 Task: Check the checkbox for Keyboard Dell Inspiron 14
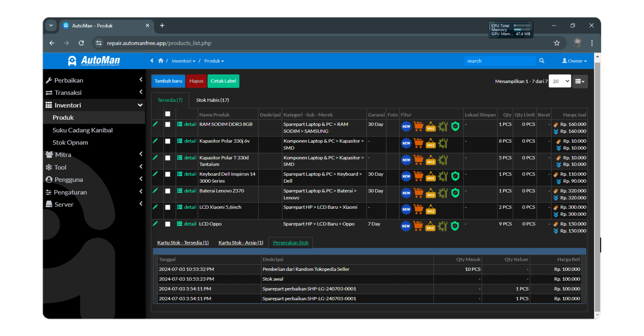coord(168,174)
